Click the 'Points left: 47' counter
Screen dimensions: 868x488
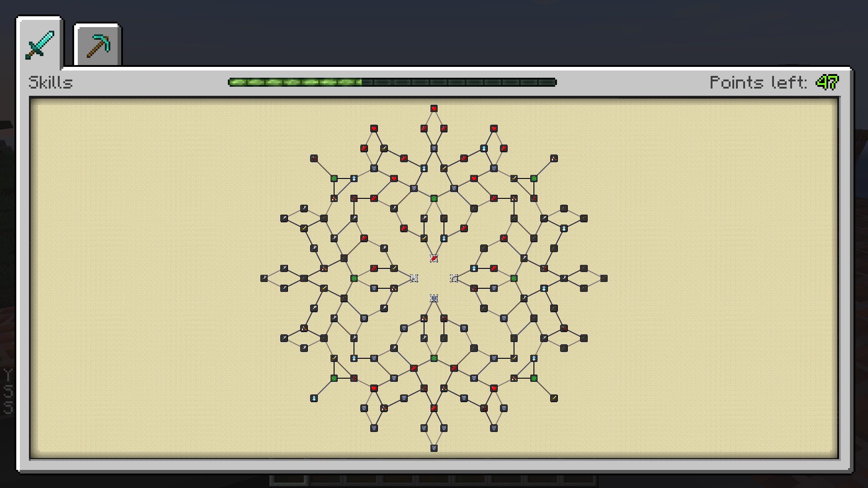coord(774,82)
